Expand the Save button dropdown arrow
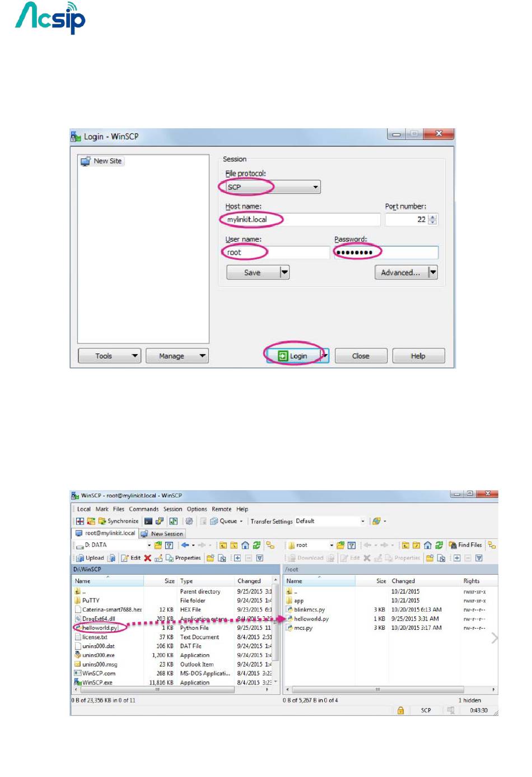The height and width of the screenshot is (777, 532). (284, 272)
